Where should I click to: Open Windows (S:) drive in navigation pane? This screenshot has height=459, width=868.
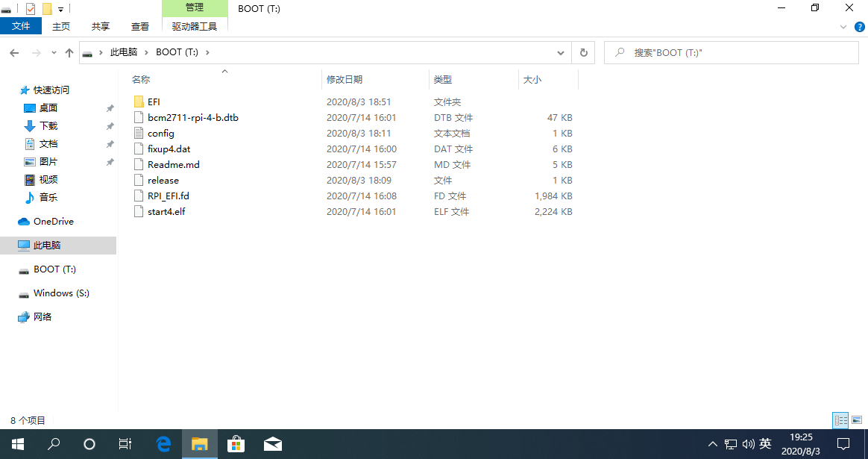pyautogui.click(x=61, y=293)
